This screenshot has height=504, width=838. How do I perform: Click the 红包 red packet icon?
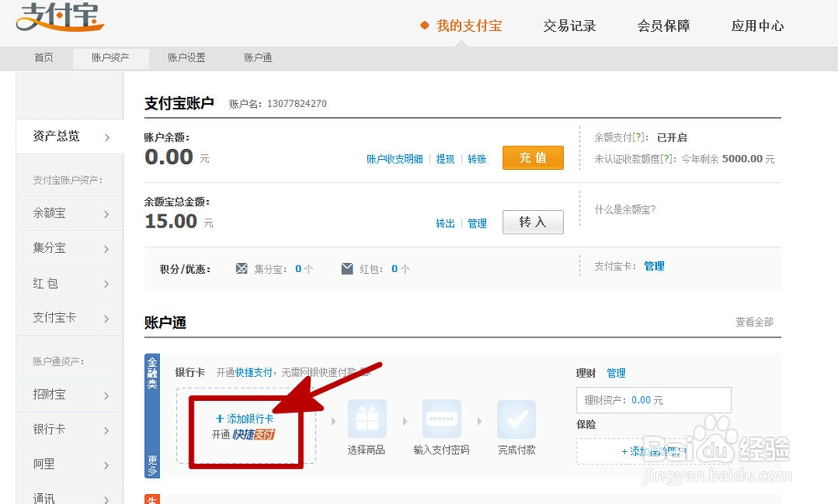coord(347,269)
